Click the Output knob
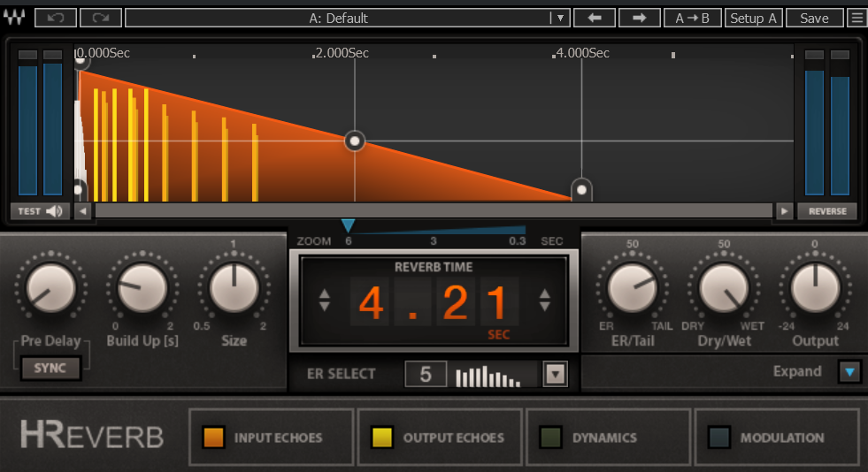 coord(816,288)
